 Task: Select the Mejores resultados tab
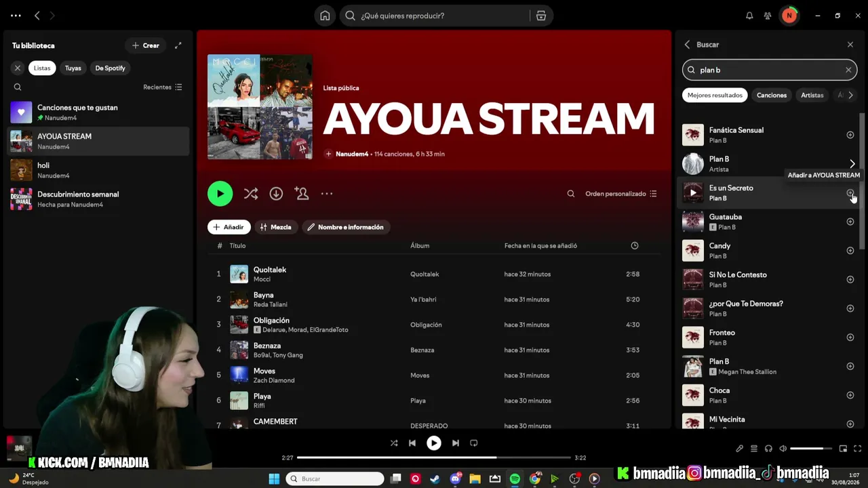[715, 95]
